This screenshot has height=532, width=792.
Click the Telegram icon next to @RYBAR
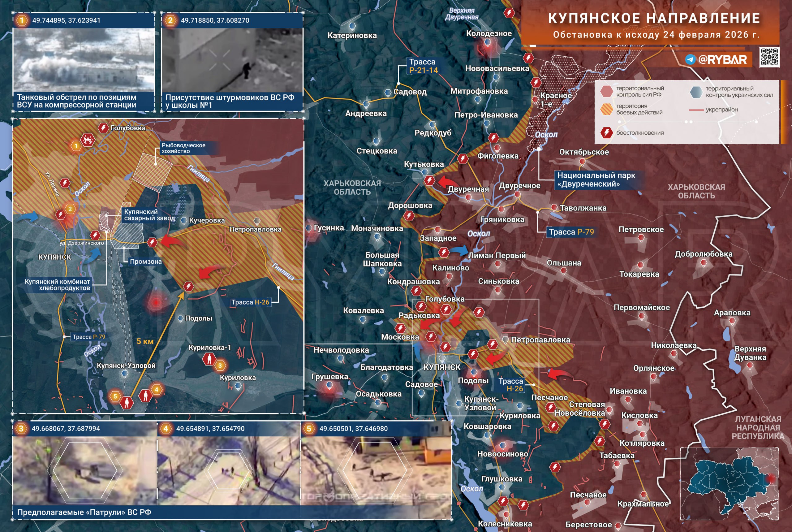(690, 60)
